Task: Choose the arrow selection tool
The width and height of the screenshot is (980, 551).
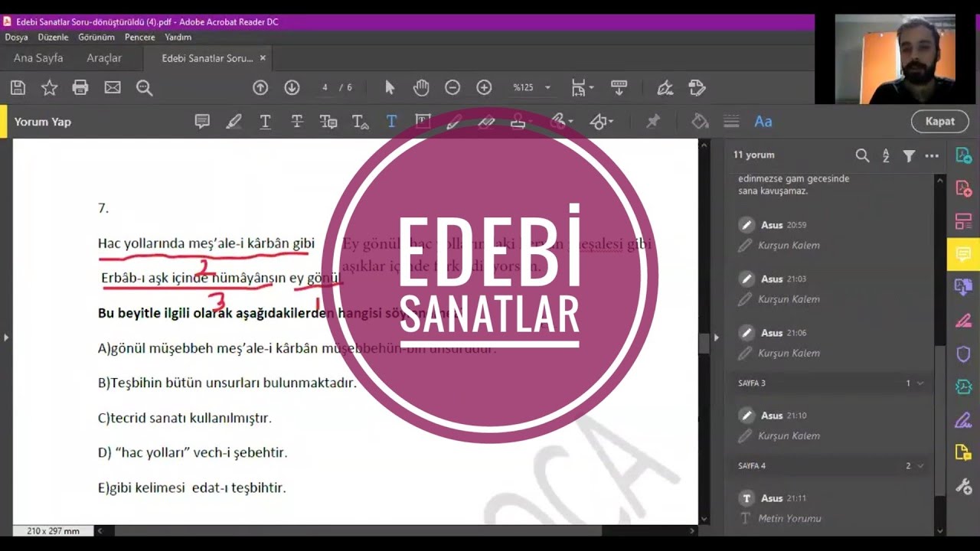Action: 390,88
